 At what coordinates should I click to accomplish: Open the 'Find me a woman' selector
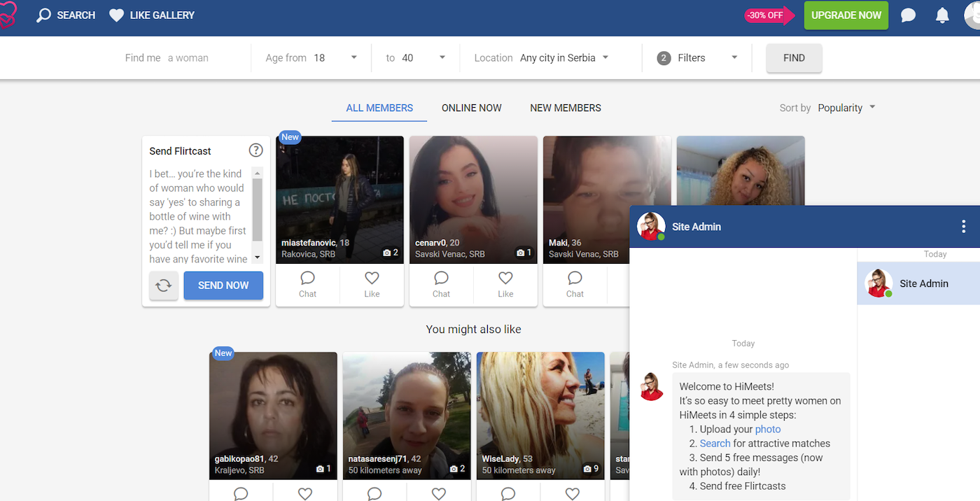pyautogui.click(x=167, y=58)
